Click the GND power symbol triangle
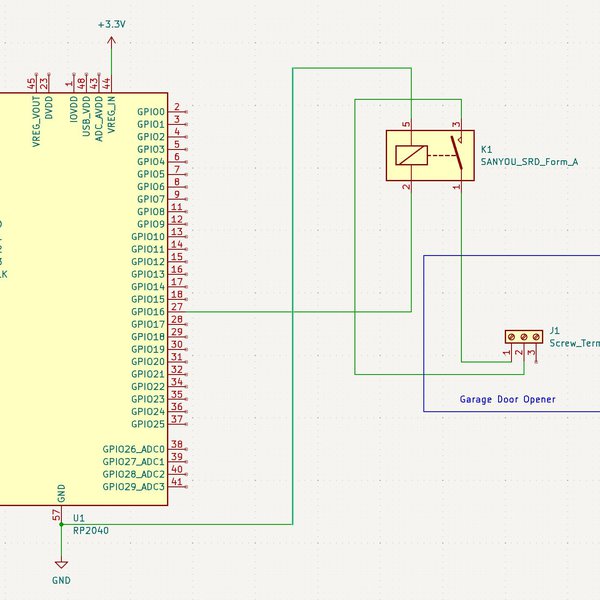600x600 pixels. 61,564
